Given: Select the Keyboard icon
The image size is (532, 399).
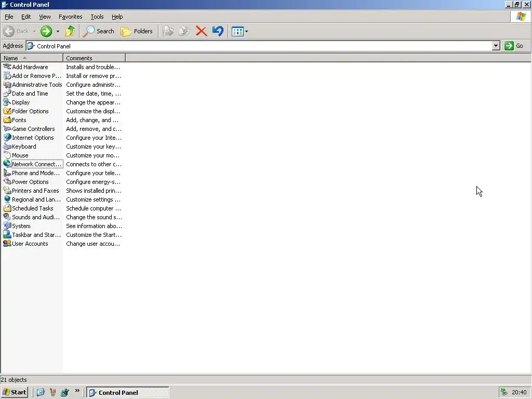Looking at the screenshot, I should coord(7,146).
